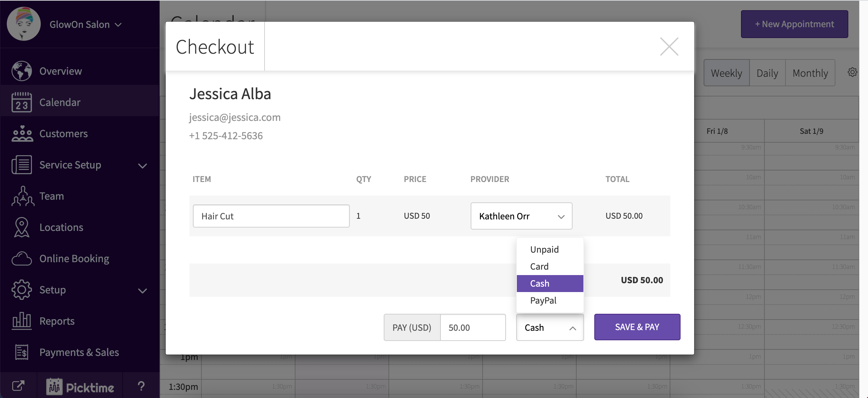Expand the Setup submenu chevron
This screenshot has width=868, height=398.
(143, 291)
